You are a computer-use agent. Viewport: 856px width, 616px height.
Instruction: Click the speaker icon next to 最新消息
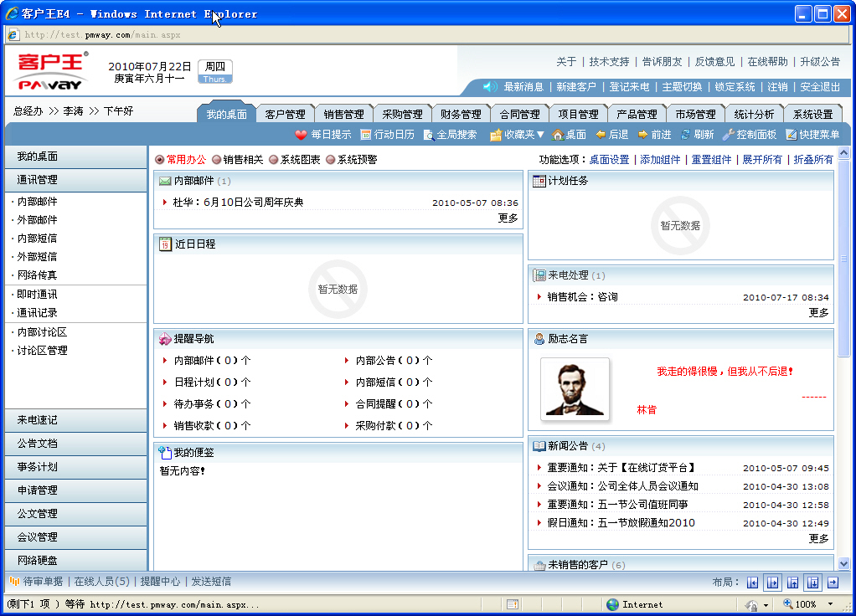[x=489, y=85]
